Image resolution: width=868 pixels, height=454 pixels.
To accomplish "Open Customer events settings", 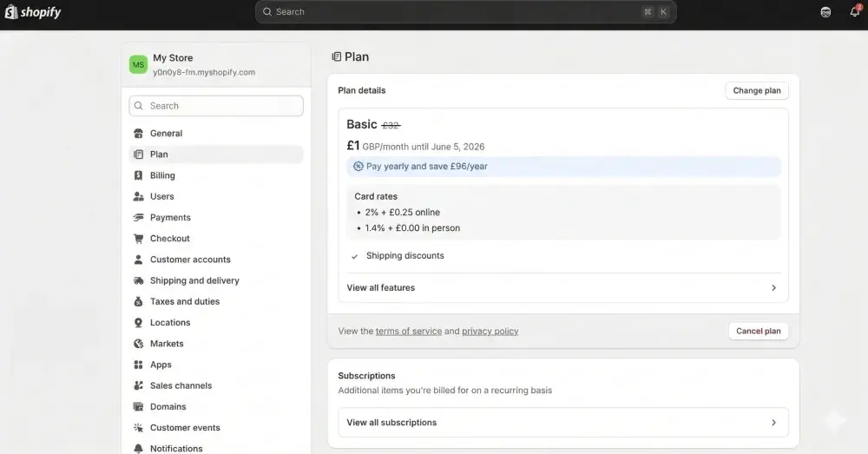I will [x=216, y=428].
